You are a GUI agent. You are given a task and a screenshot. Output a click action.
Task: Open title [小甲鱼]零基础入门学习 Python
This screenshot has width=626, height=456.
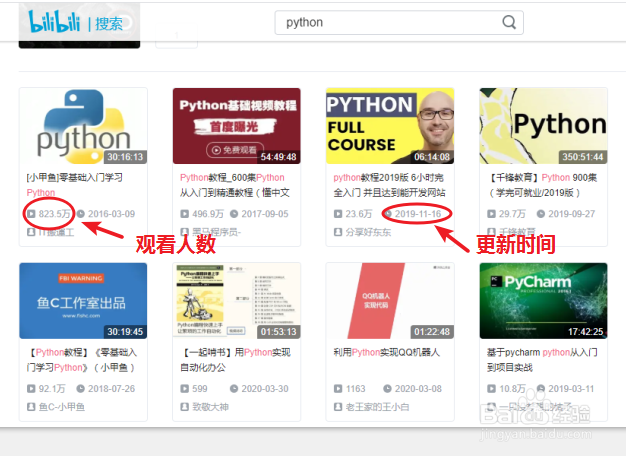click(75, 185)
